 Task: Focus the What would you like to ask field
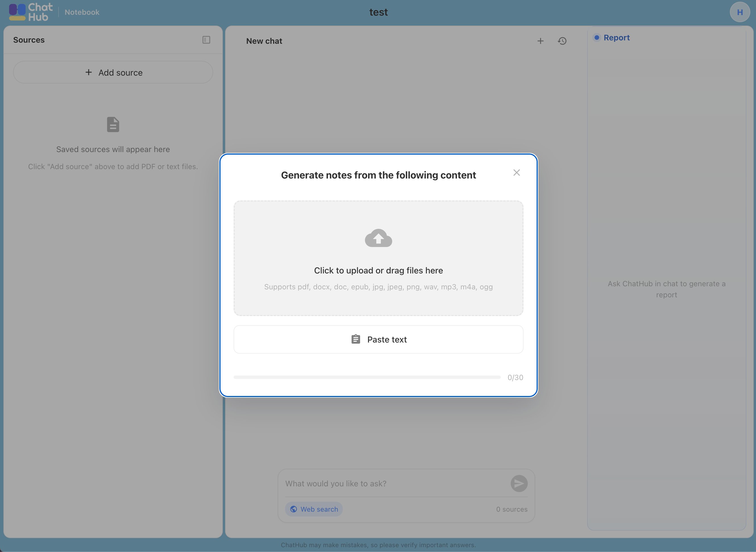click(394, 483)
